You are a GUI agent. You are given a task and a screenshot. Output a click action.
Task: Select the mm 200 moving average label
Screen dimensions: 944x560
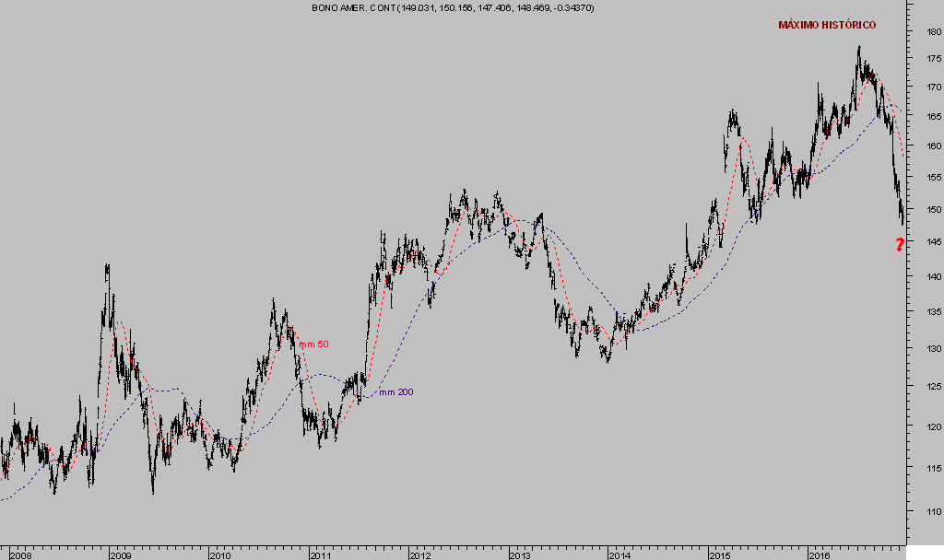(x=395, y=392)
